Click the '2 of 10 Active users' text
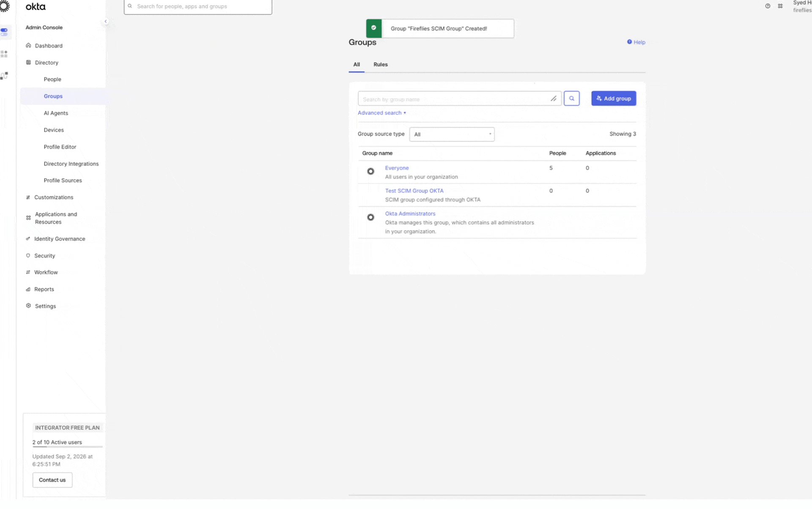812x509 pixels. [57, 443]
